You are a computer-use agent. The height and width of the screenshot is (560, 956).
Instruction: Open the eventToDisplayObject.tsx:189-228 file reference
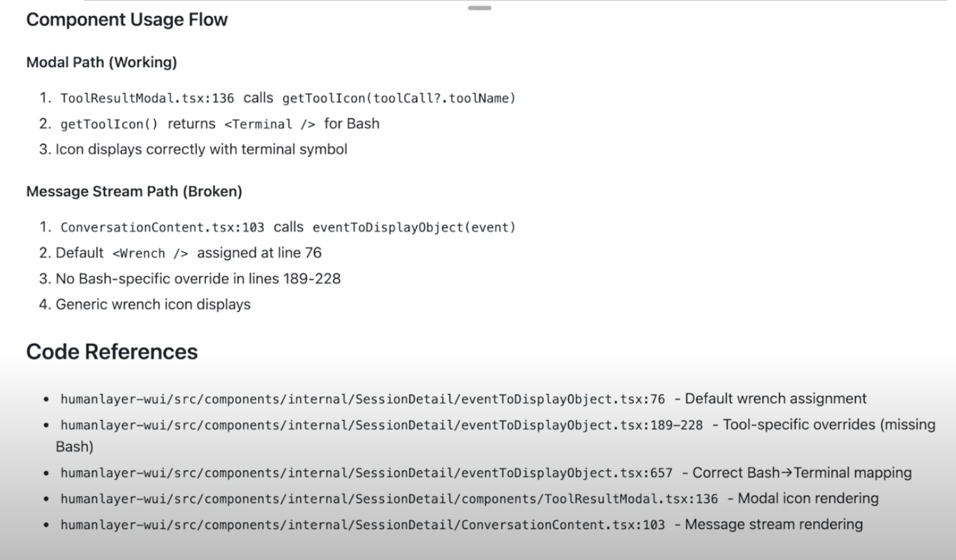point(382,425)
